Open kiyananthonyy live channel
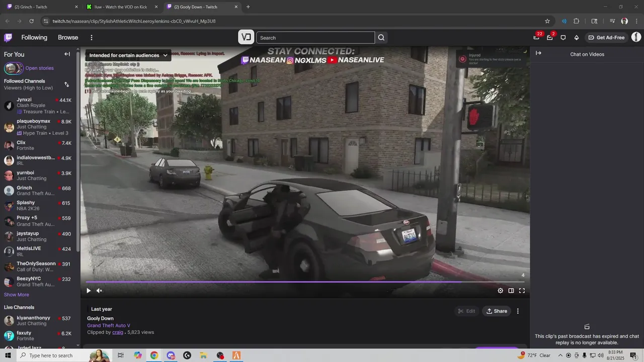644x362 pixels. coord(38,320)
